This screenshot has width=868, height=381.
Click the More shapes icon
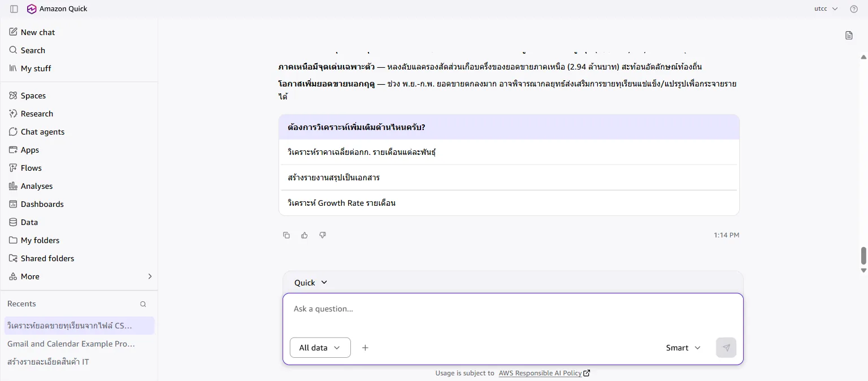click(13, 276)
